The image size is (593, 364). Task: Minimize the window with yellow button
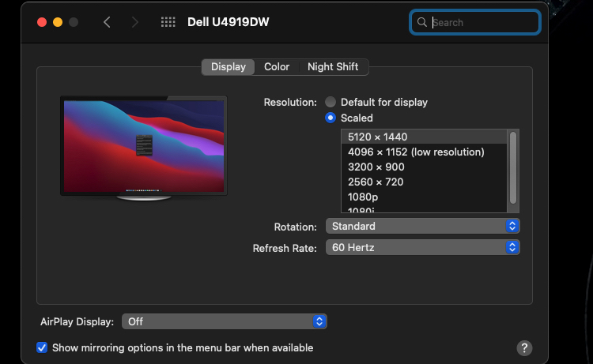point(58,22)
